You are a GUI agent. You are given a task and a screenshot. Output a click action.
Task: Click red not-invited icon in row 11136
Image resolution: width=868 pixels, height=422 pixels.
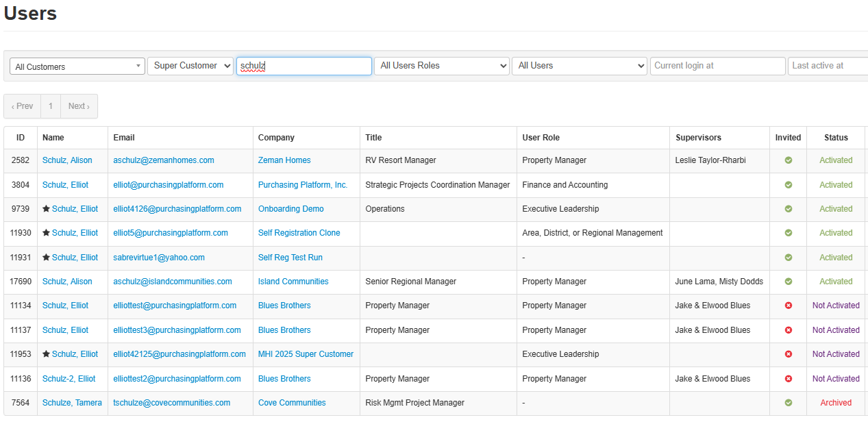click(x=788, y=379)
